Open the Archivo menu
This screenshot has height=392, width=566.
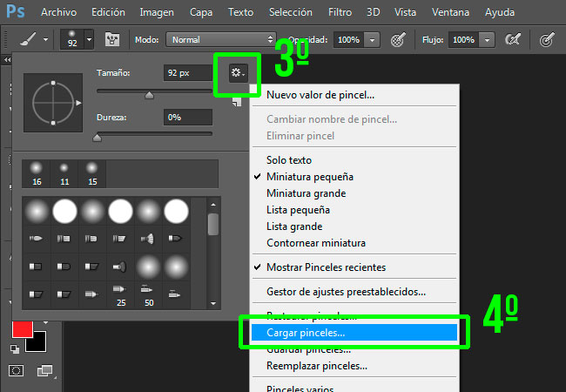[x=58, y=12]
